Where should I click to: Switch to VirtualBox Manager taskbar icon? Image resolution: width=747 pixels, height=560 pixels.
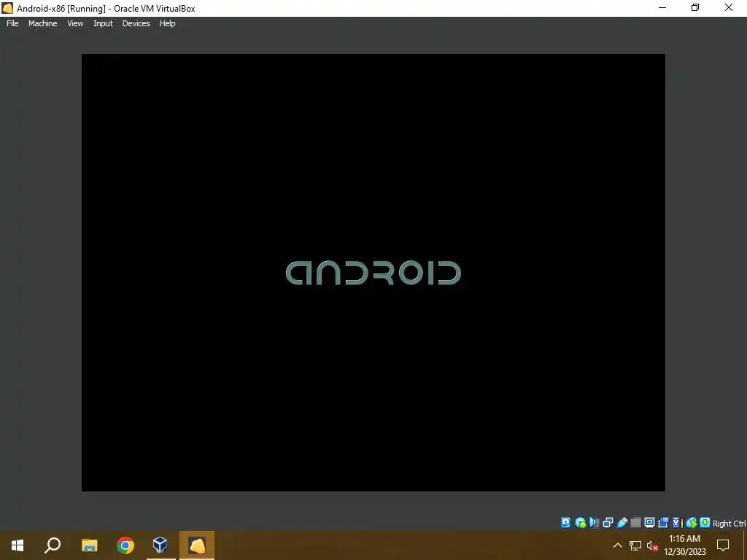coord(160,545)
